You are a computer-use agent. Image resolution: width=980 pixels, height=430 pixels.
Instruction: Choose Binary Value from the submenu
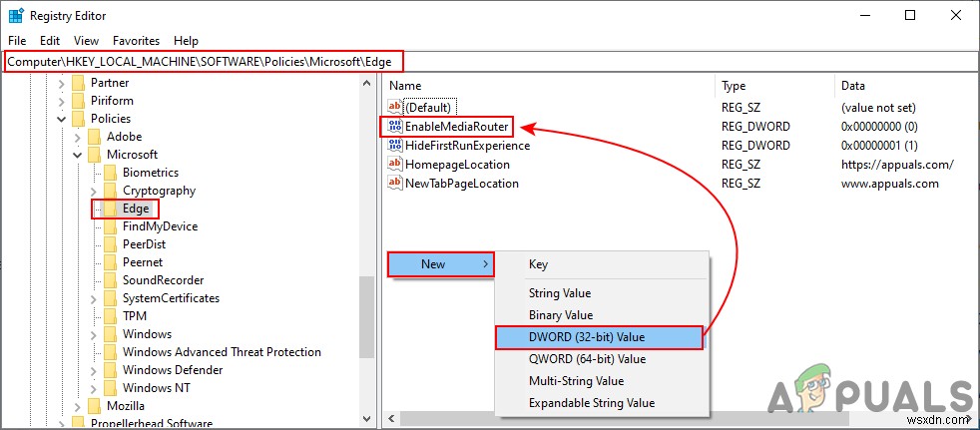(602, 315)
